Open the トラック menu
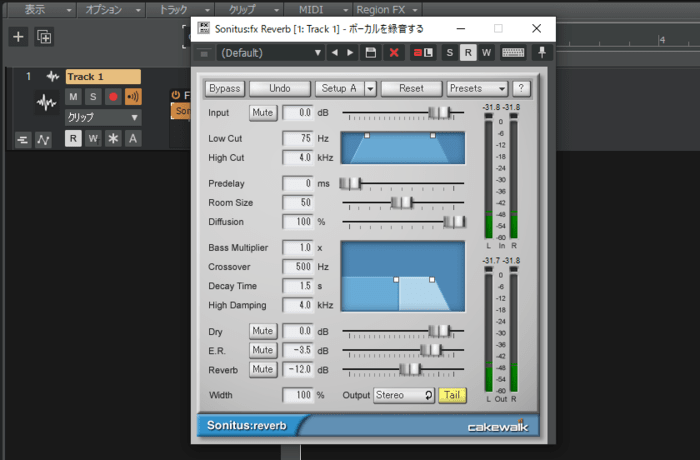Image resolution: width=700 pixels, height=460 pixels. (180, 9)
